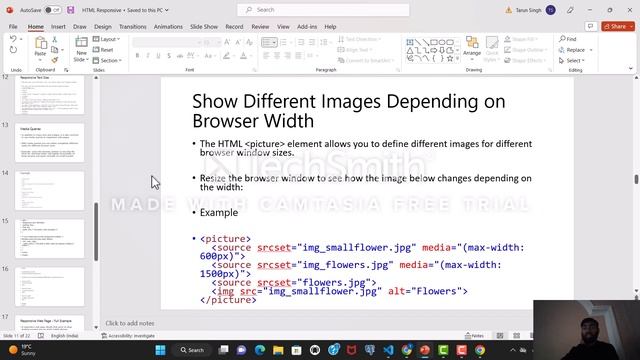The width and height of the screenshot is (640, 360).
Task: Open the Replace dropdown arrow
Action: tap(591, 50)
